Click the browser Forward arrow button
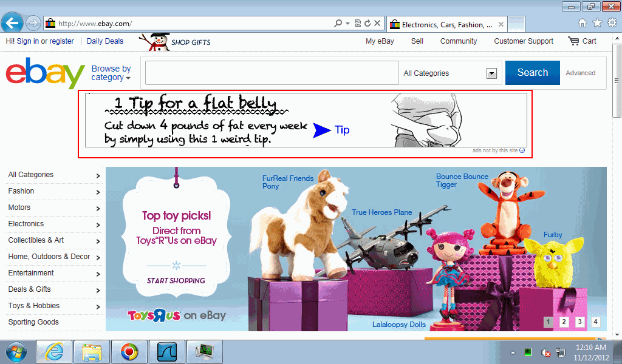 pos(33,24)
